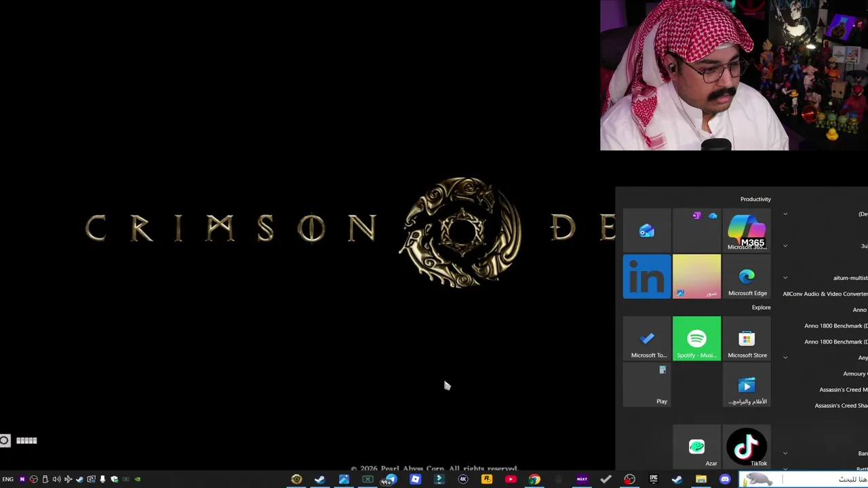Launch the LinkedIn tile
This screenshot has width=868, height=488.
[647, 277]
